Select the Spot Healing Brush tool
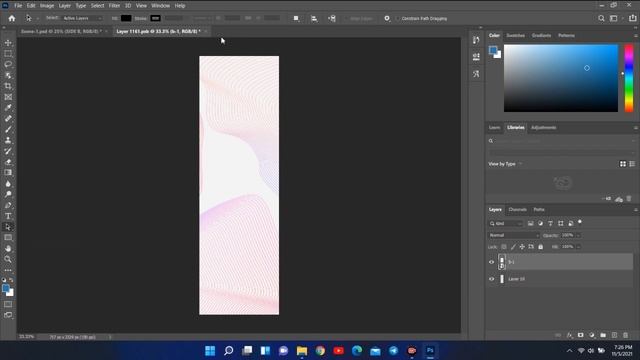This screenshot has height=360, width=640. point(8,118)
